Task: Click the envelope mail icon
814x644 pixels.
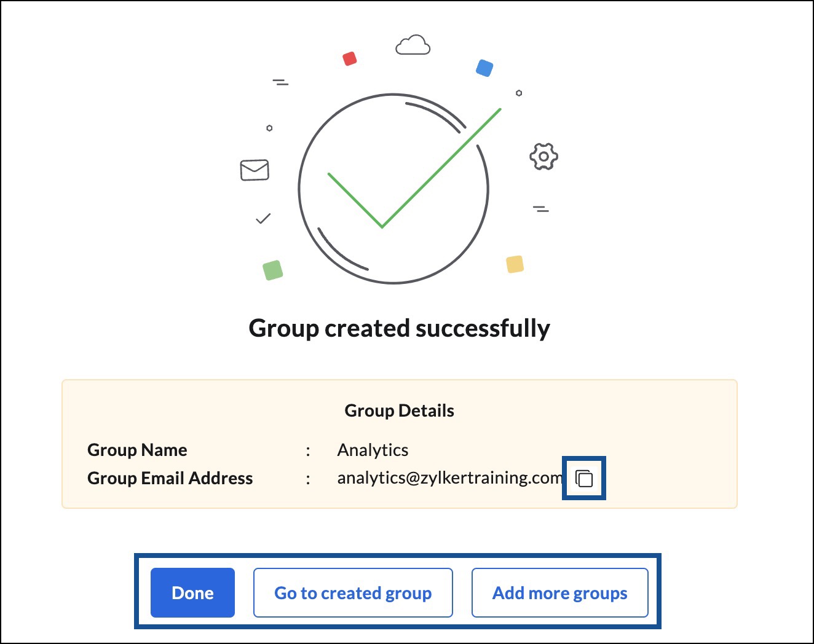Action: tap(255, 170)
